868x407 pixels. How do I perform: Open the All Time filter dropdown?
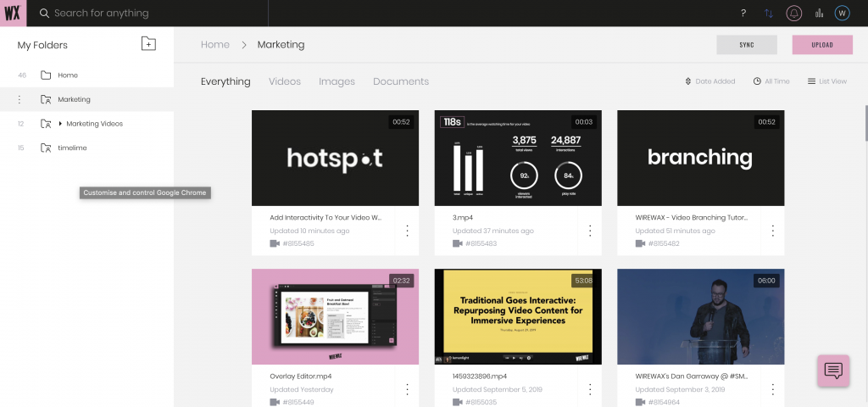[x=771, y=81]
